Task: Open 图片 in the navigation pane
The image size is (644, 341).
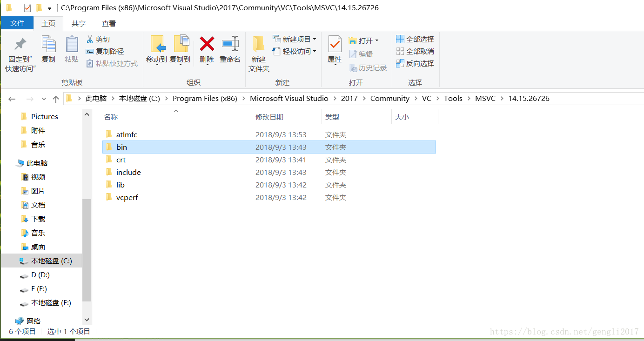Action: click(x=38, y=191)
